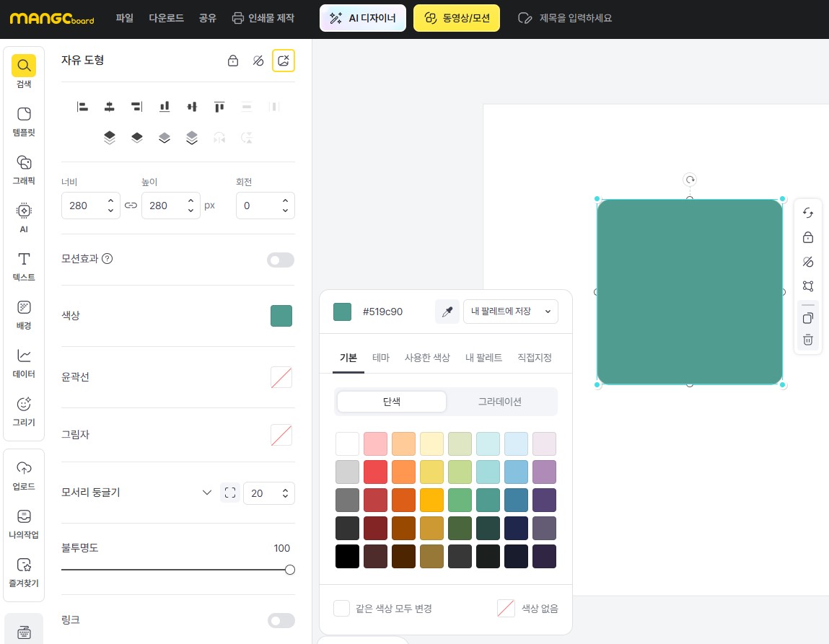
Task: Open the 업로드 upload panel
Action: pyautogui.click(x=24, y=475)
